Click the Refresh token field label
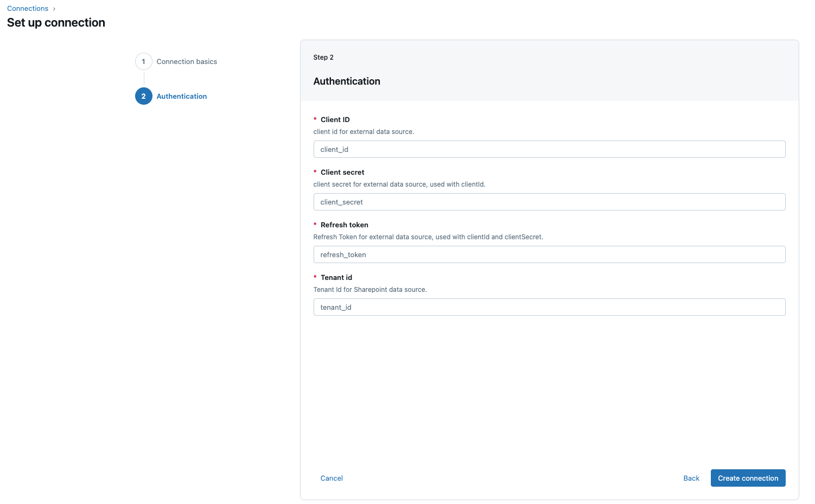Viewport: 815px width, 504px height. [345, 225]
